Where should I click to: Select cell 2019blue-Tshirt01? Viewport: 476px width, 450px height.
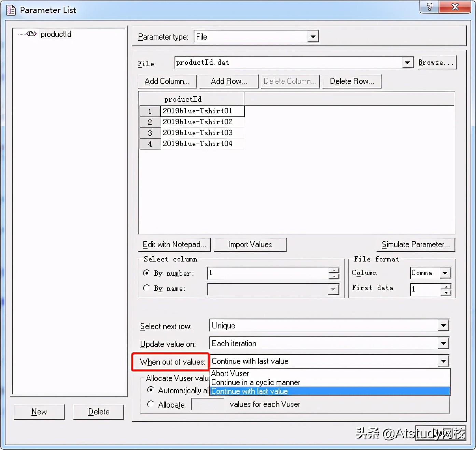[x=202, y=111]
